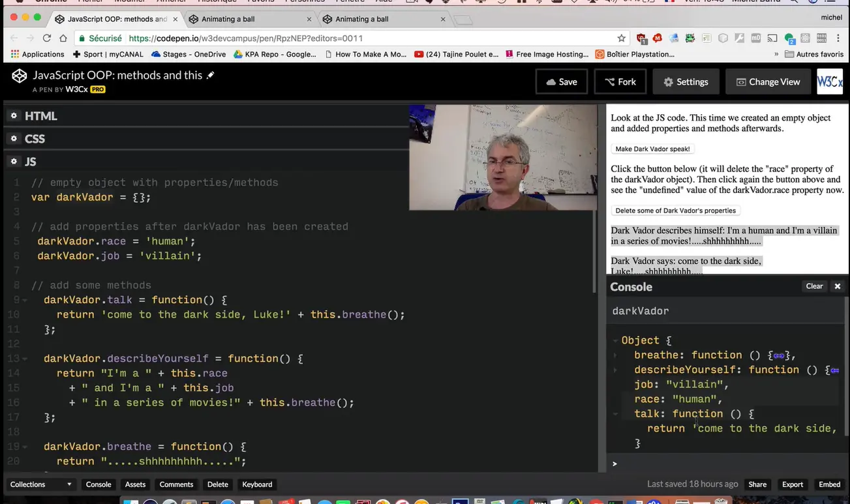Open the HTML editor settings gear

coord(13,115)
